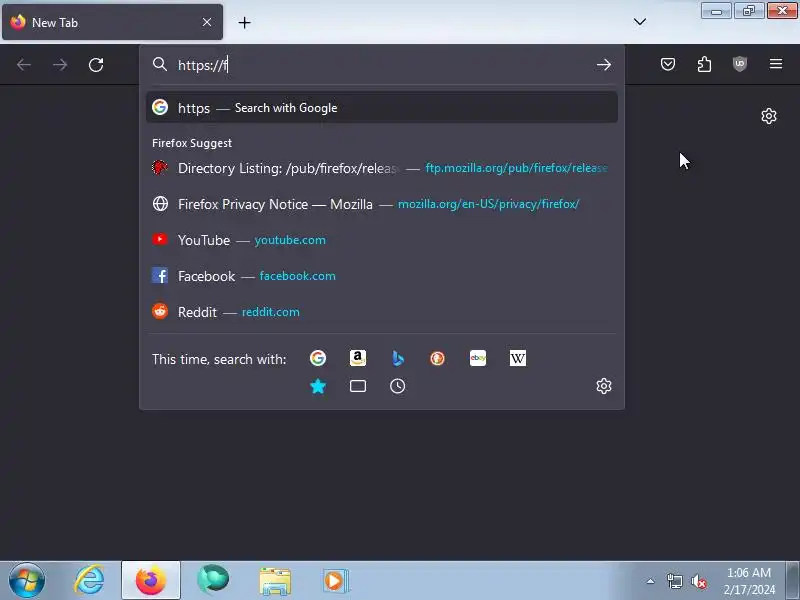Screen dimensions: 800x600
Task: Open Windows Media Player from taskbar
Action: pos(336,581)
